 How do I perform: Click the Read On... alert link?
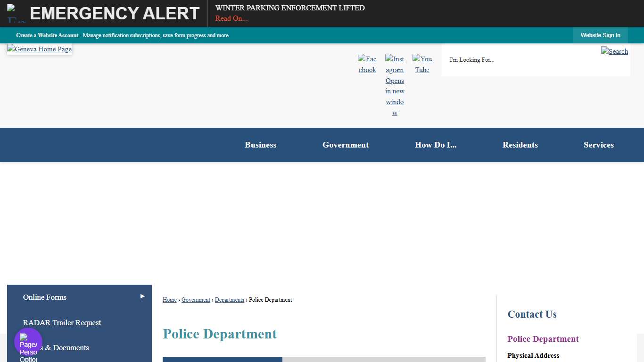(231, 18)
